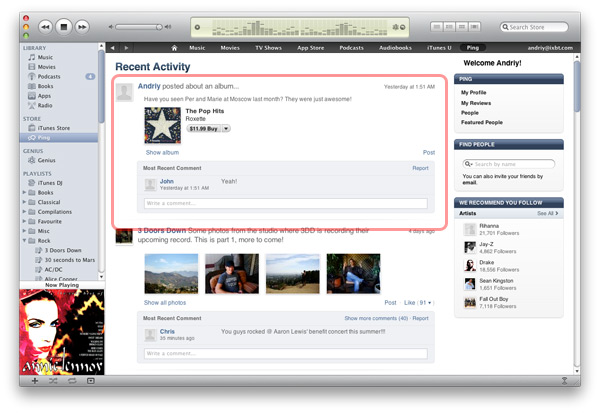
Task: Click the $11.99 Buy button
Action: [204, 129]
